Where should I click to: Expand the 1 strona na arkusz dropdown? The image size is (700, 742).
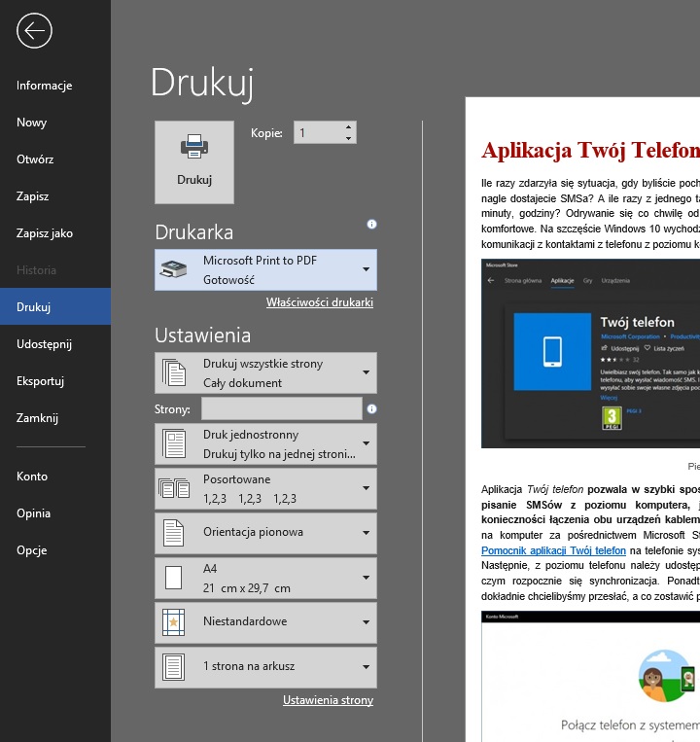[366, 667]
